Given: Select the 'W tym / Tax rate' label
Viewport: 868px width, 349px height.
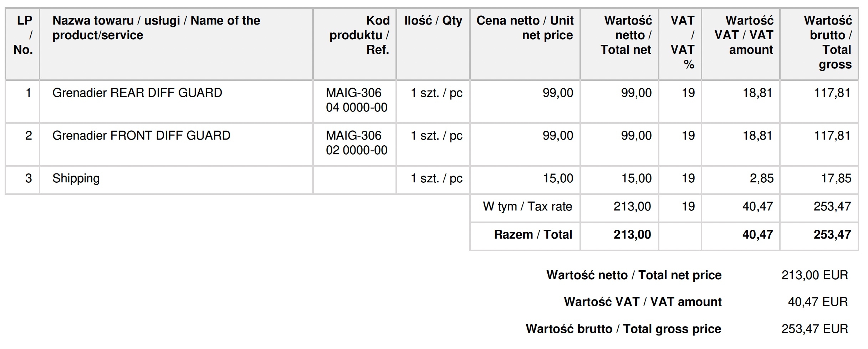Looking at the screenshot, I should point(527,207).
